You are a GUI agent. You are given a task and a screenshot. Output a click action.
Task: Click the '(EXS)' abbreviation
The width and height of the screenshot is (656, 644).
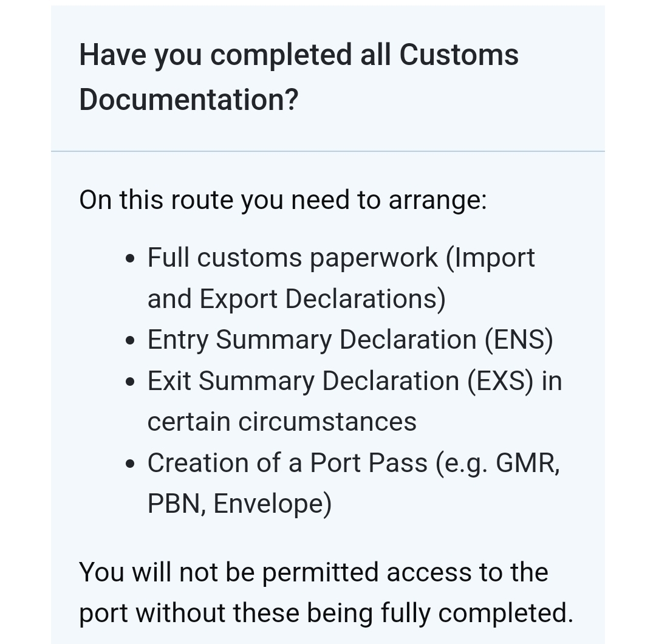pos(501,381)
